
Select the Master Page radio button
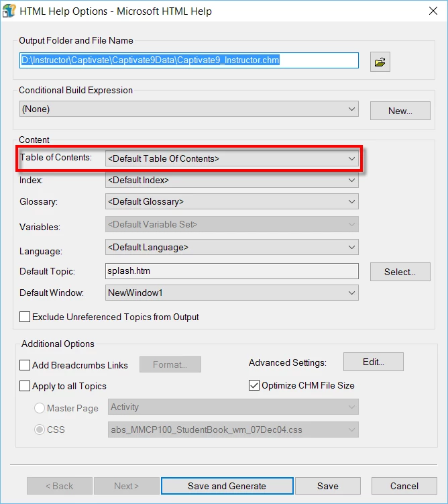click(x=40, y=408)
